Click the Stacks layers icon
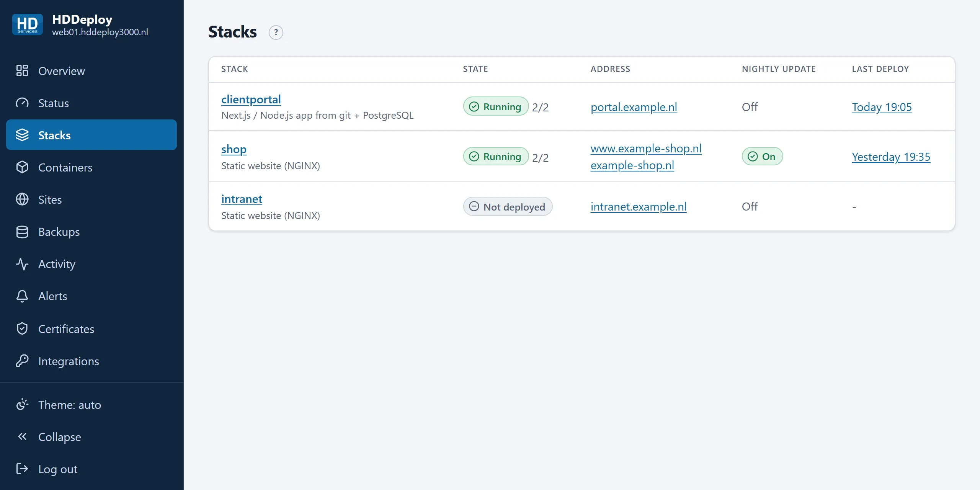980x490 pixels. coord(22,135)
